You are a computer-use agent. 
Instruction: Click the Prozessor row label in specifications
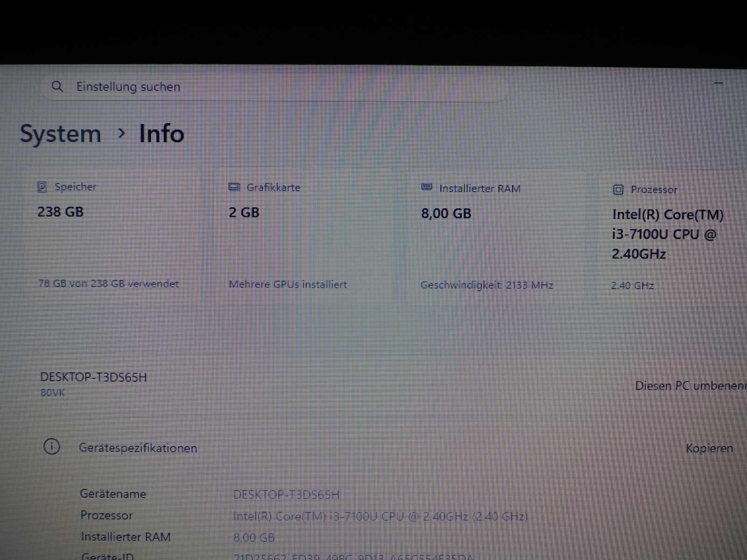pos(106,515)
